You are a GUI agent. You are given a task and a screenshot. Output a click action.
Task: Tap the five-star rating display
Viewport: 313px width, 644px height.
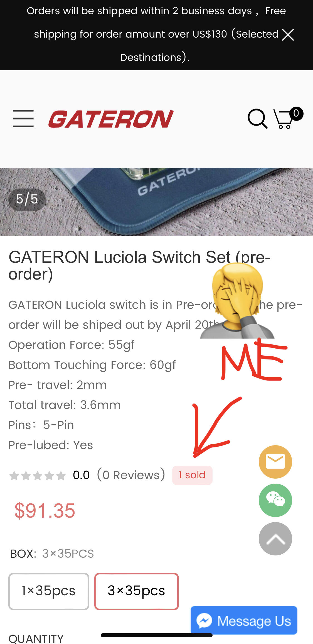38,476
